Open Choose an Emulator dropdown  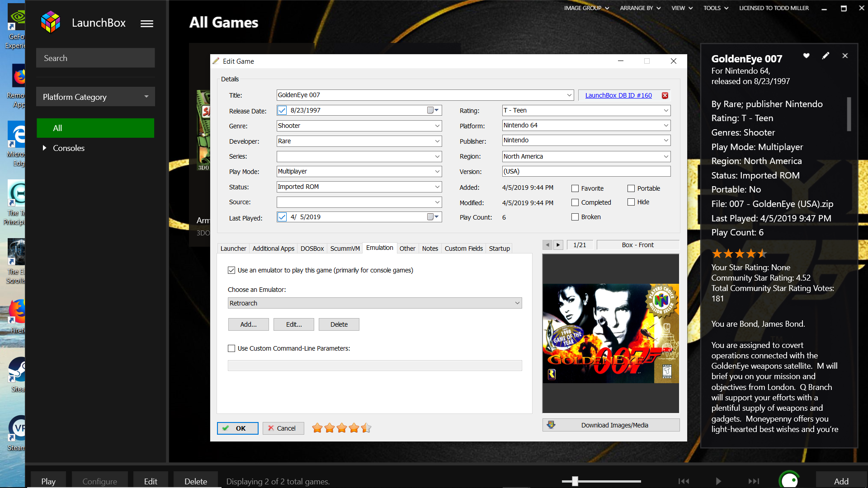pos(375,303)
